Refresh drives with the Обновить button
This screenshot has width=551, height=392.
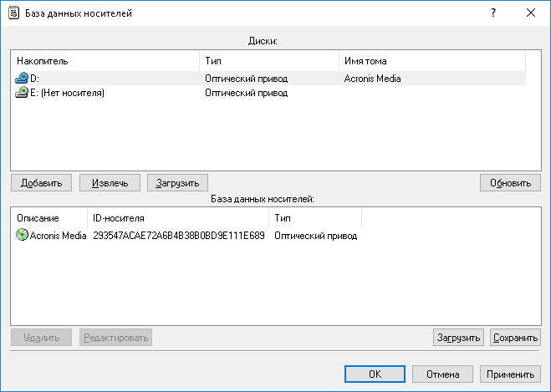(510, 182)
